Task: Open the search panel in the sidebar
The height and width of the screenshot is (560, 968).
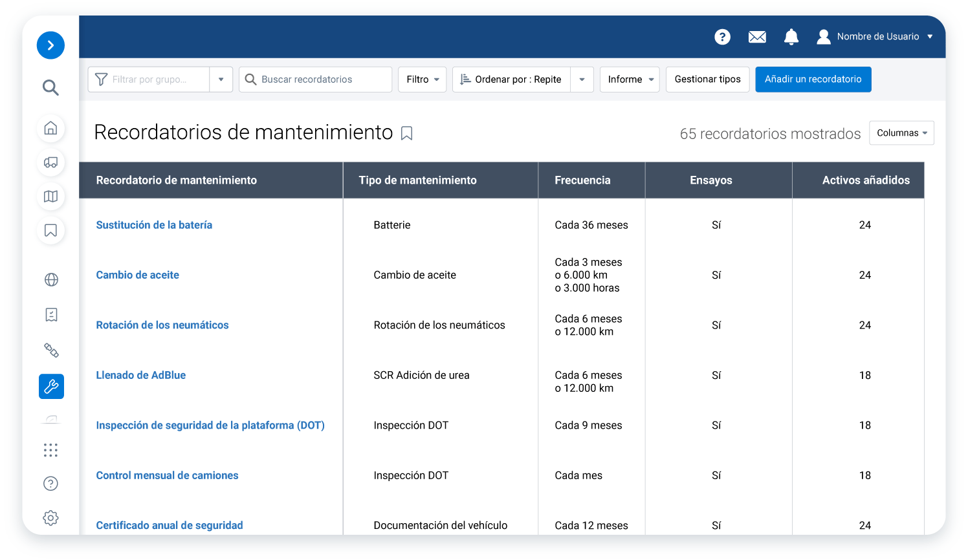Action: pos(50,87)
